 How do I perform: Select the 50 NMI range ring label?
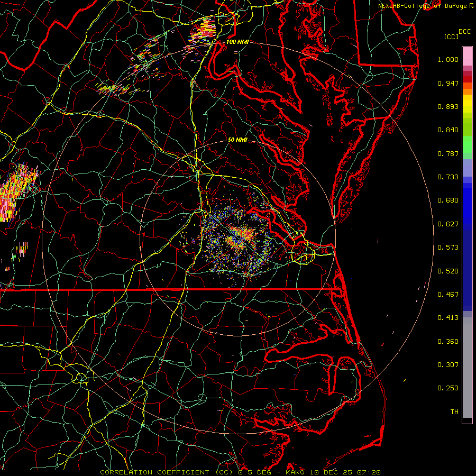click(237, 140)
